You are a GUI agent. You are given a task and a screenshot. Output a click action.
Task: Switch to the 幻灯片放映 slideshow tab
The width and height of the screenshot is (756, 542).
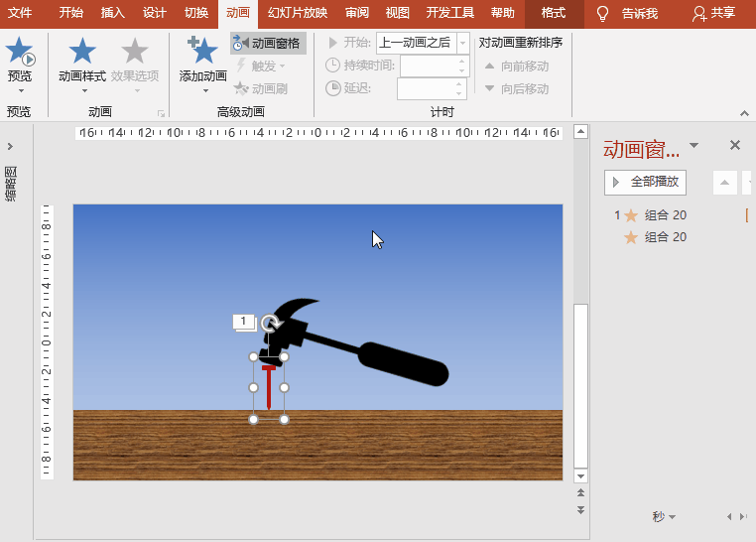pos(298,13)
